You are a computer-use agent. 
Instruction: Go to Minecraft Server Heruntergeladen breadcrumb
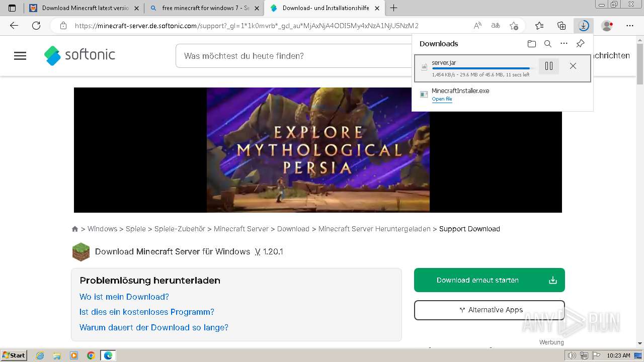(374, 229)
